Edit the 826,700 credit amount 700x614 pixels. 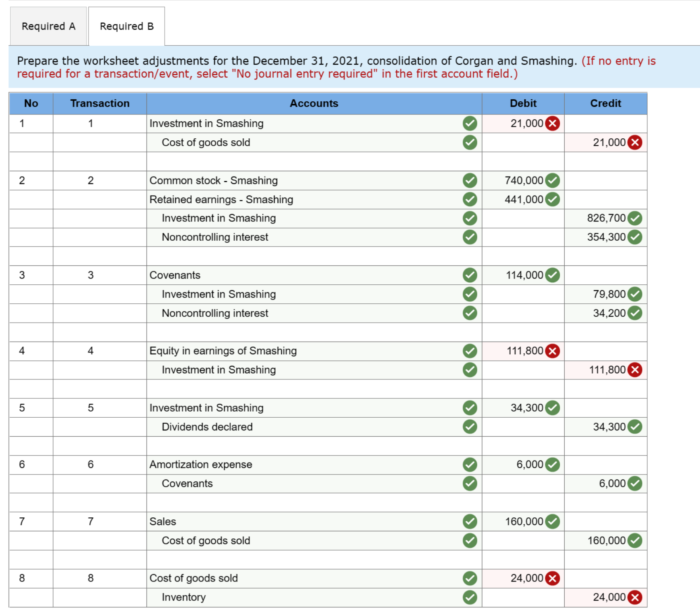[606, 218]
